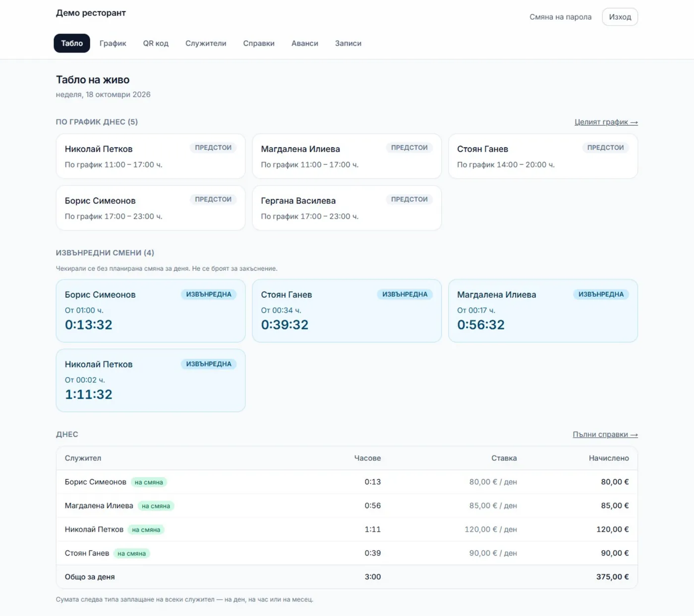Image resolution: width=694 pixels, height=616 pixels.
Task: Click the Демо ресторант title
Action: click(x=91, y=13)
